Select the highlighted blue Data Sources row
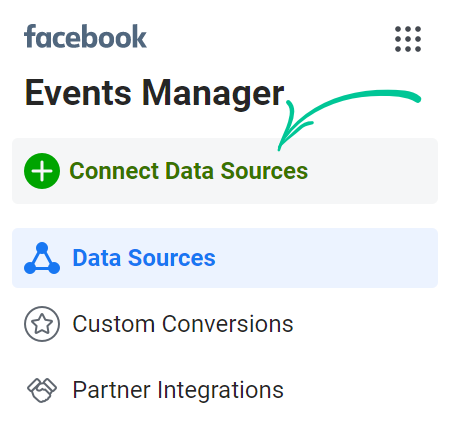This screenshot has width=449, height=448. click(x=225, y=258)
